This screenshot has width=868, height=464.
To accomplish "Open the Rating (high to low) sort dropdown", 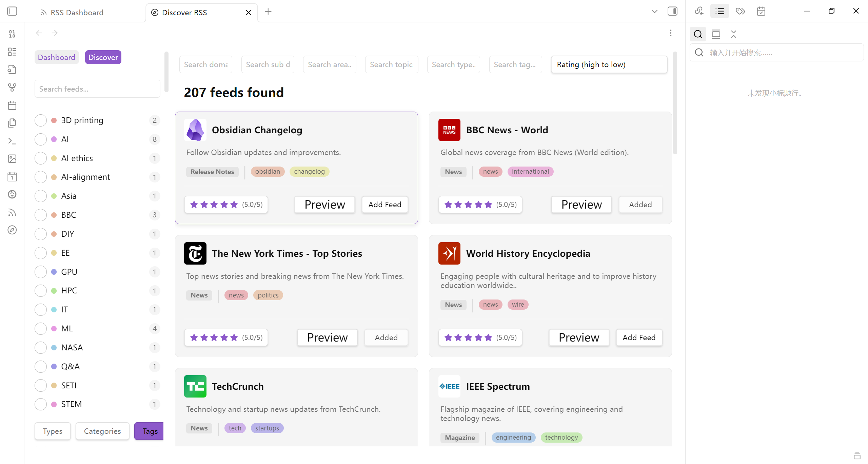I will (609, 64).
